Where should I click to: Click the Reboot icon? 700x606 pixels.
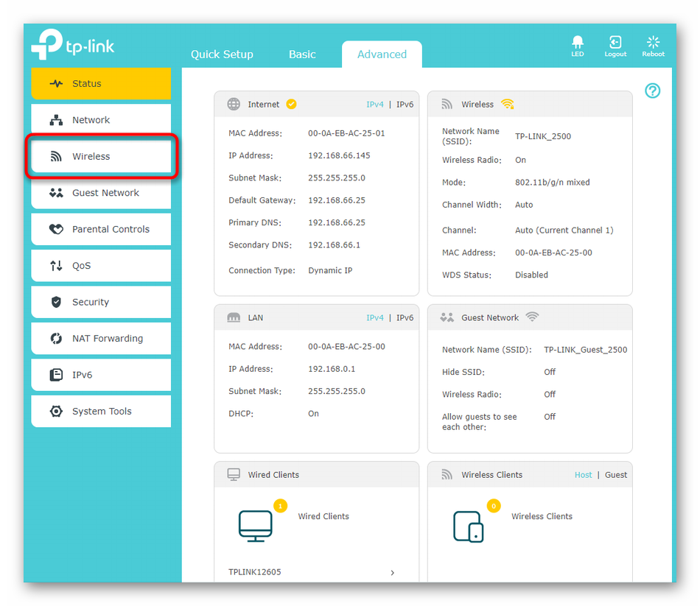pos(653,43)
